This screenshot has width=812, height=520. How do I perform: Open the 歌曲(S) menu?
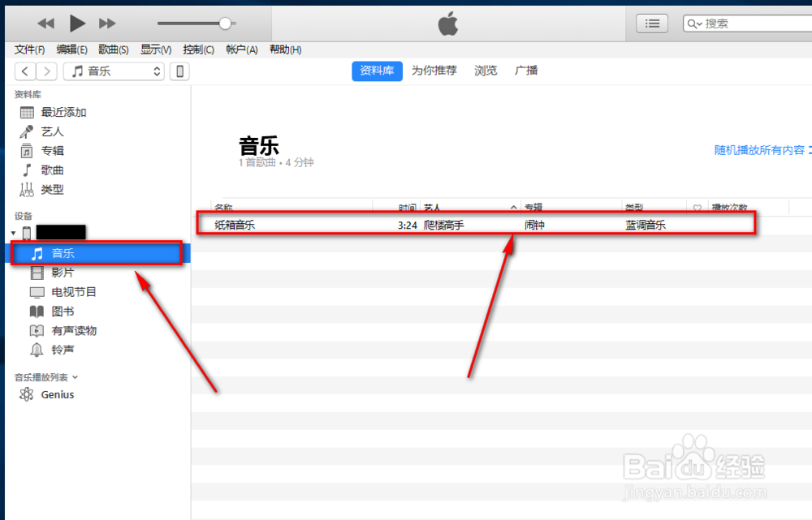(114, 49)
